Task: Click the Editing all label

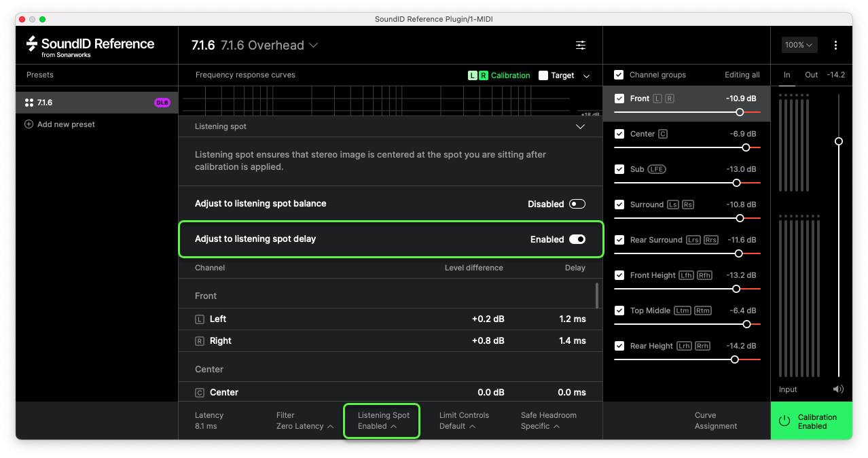Action: (x=742, y=75)
